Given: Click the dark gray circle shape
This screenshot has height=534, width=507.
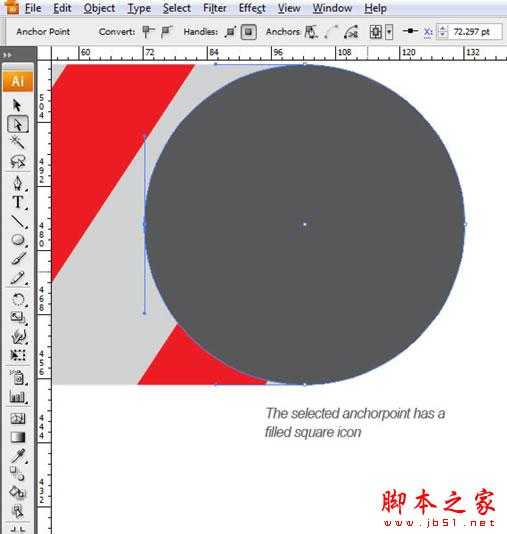Looking at the screenshot, I should [304, 224].
